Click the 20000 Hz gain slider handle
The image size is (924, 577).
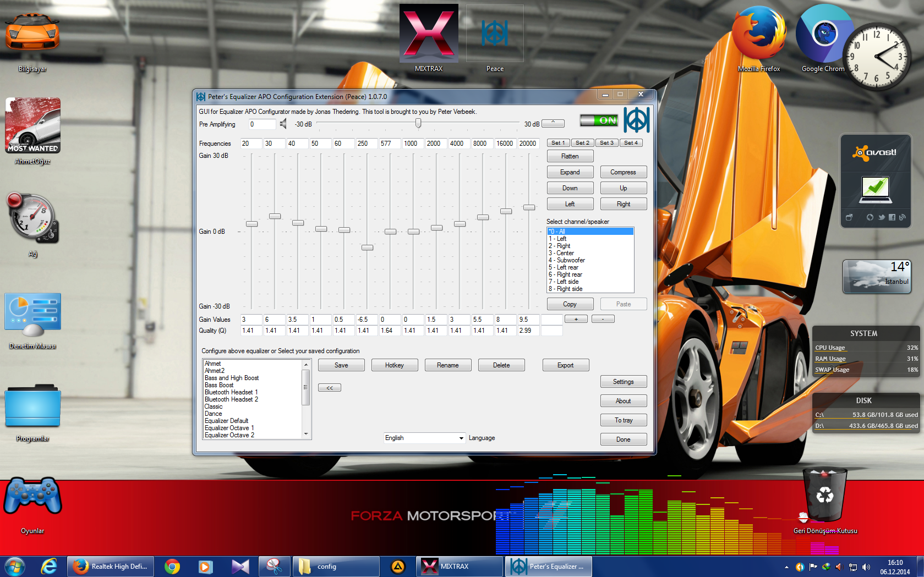coord(529,207)
